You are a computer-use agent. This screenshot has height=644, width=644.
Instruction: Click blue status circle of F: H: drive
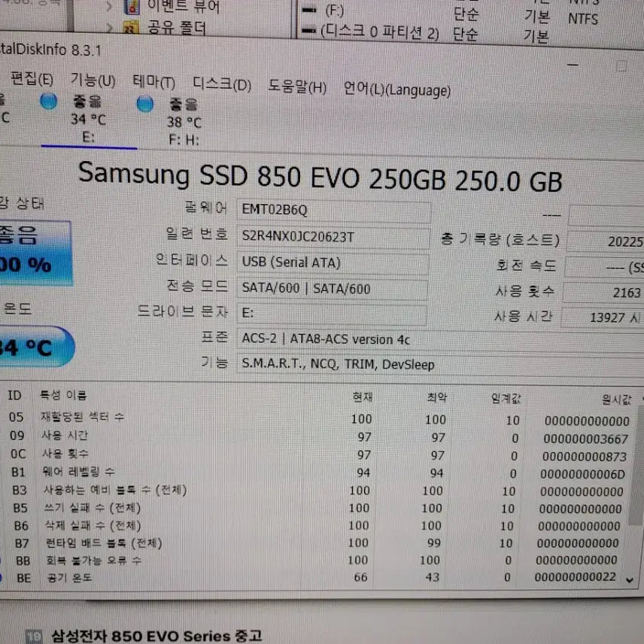[x=145, y=104]
